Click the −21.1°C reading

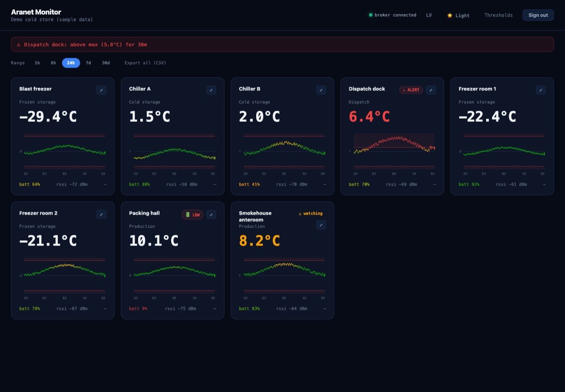[48, 241]
